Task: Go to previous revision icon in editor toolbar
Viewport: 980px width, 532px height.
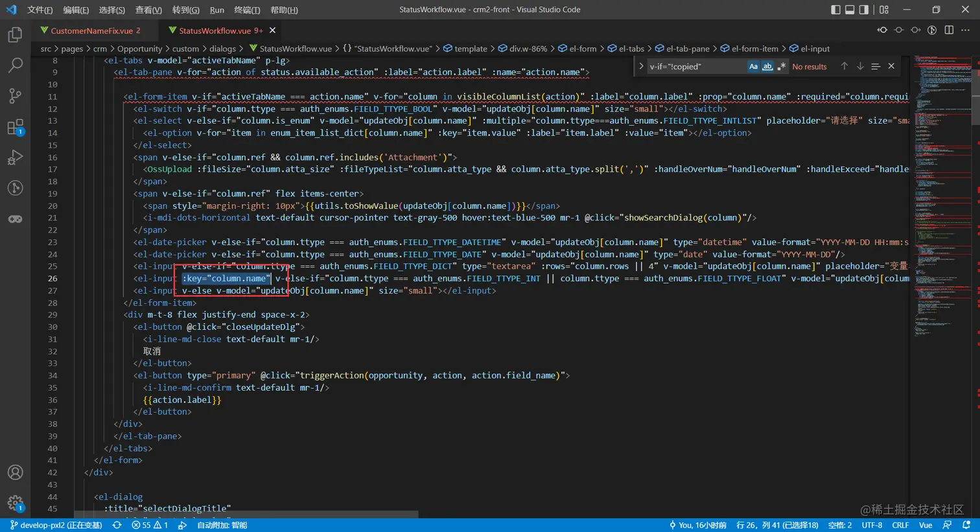Action: point(882,30)
